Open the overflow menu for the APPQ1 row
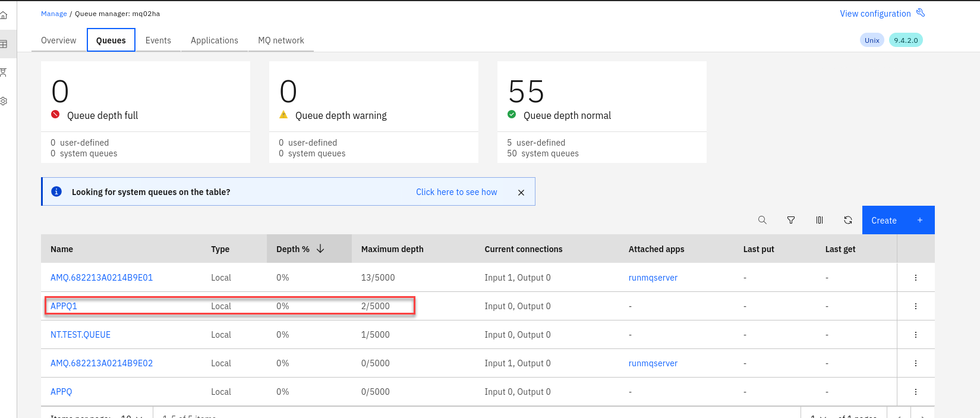The width and height of the screenshot is (980, 418). 916,306
